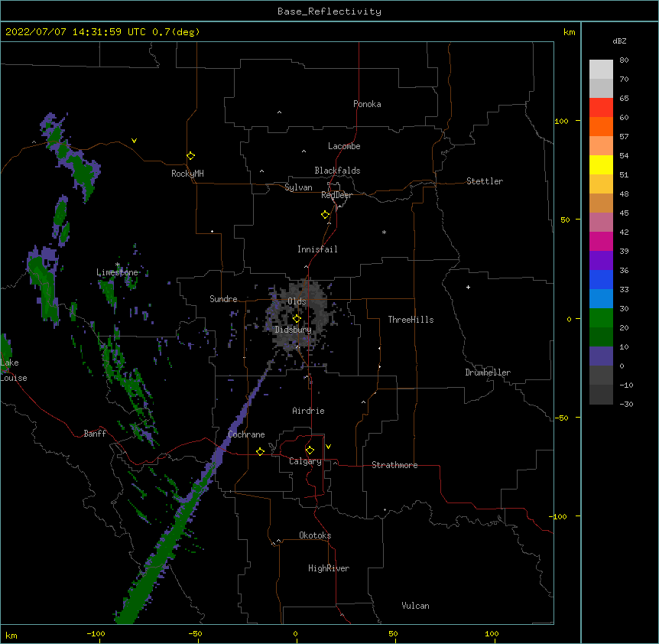This screenshot has width=659, height=644.
Task: Select the lightest gray 80-70 dBZ swatch
Action: 601,70
